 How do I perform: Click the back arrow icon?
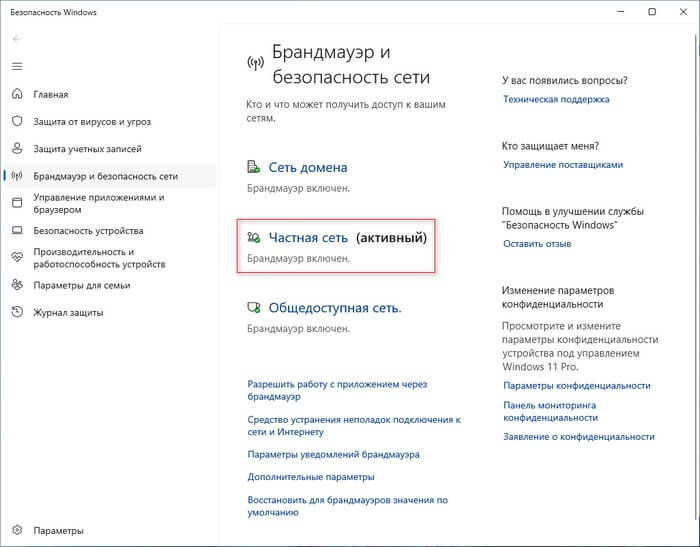coord(16,38)
